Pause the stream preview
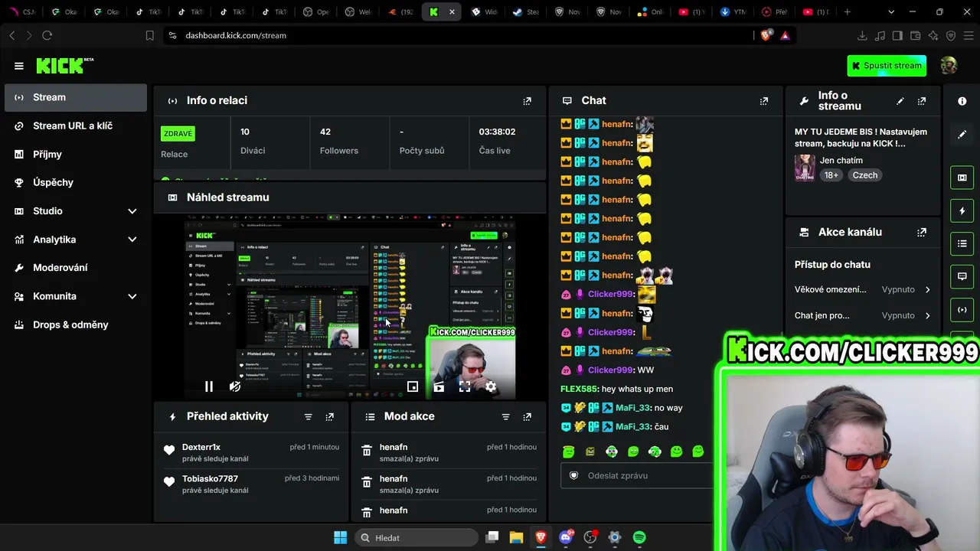The width and height of the screenshot is (980, 551). [x=209, y=386]
